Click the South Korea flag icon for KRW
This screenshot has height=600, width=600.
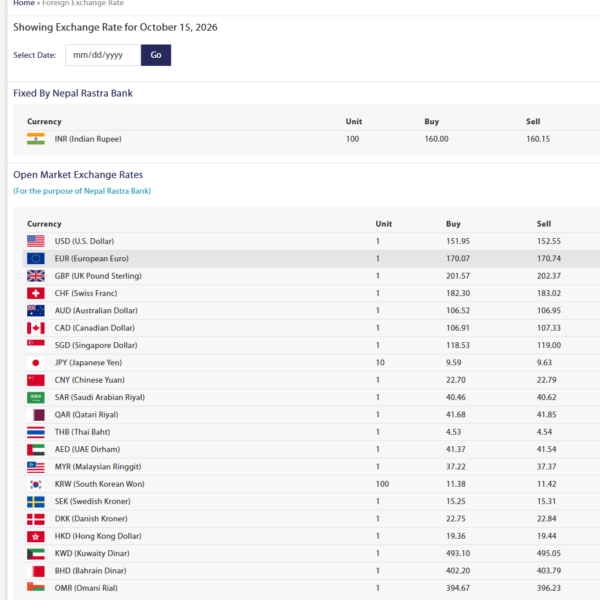click(36, 484)
